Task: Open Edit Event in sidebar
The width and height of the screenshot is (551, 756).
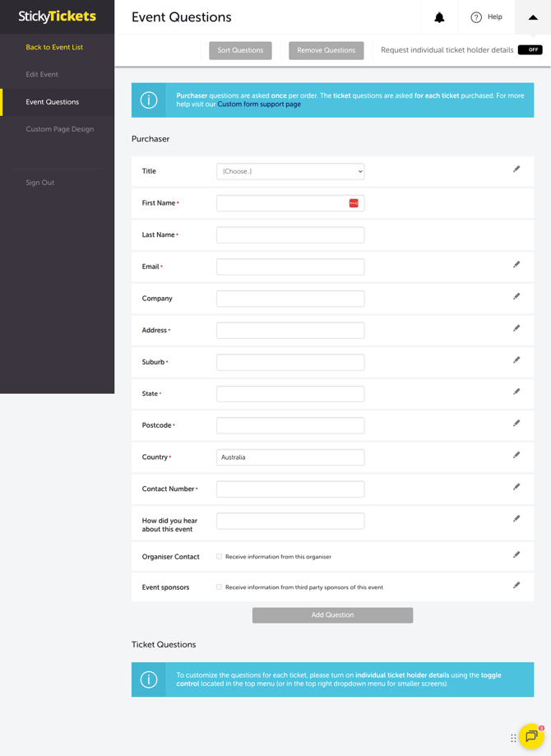Action: tap(42, 74)
